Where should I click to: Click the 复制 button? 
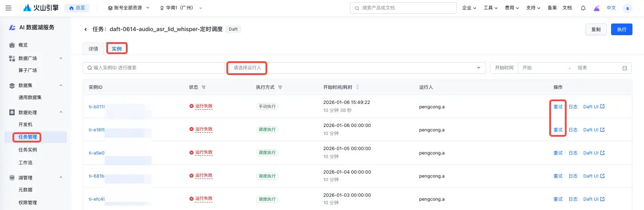point(596,29)
